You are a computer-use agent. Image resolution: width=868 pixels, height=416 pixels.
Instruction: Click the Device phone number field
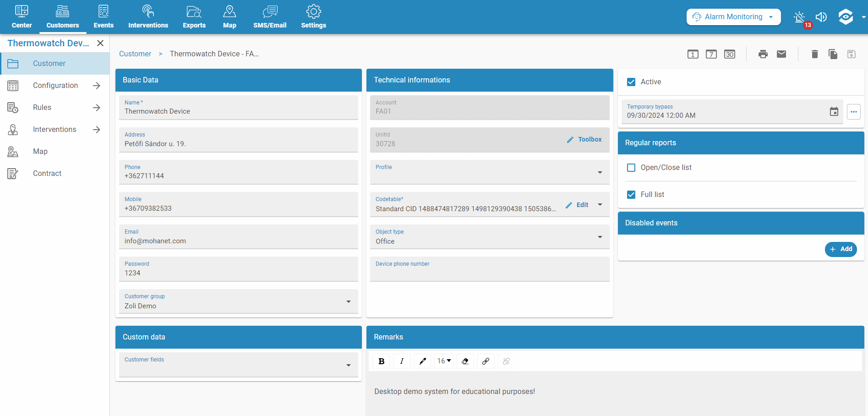coord(490,269)
